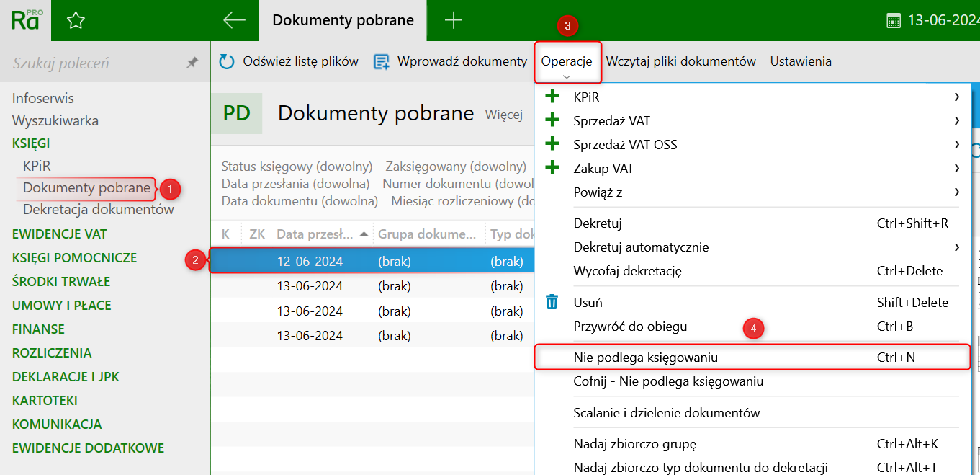Click the calendar icon beside the date
980x475 pixels.
(x=893, y=21)
